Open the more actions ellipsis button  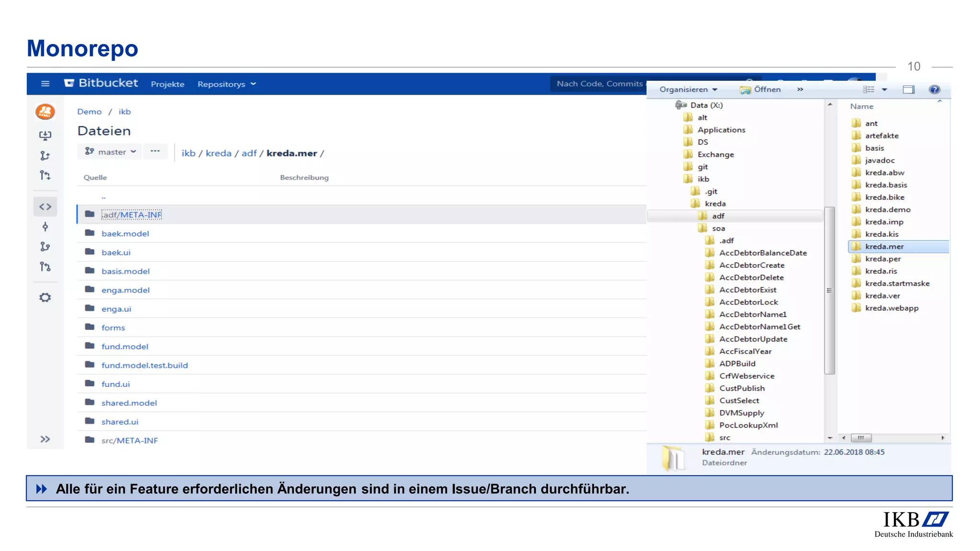point(155,152)
